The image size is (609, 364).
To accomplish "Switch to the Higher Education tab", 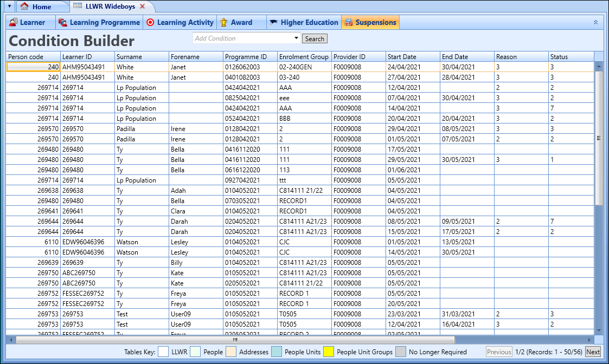I will click(x=309, y=22).
